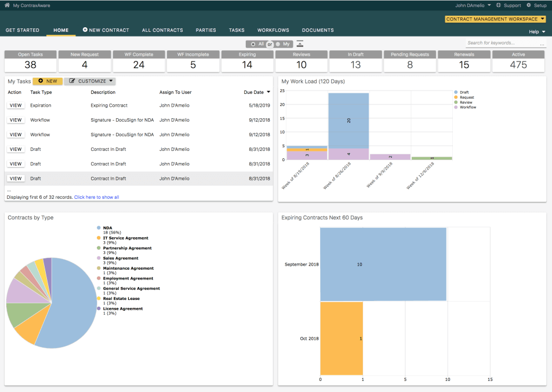Open the Expiring 14 tile
The height and width of the screenshot is (392, 552).
[247, 61]
